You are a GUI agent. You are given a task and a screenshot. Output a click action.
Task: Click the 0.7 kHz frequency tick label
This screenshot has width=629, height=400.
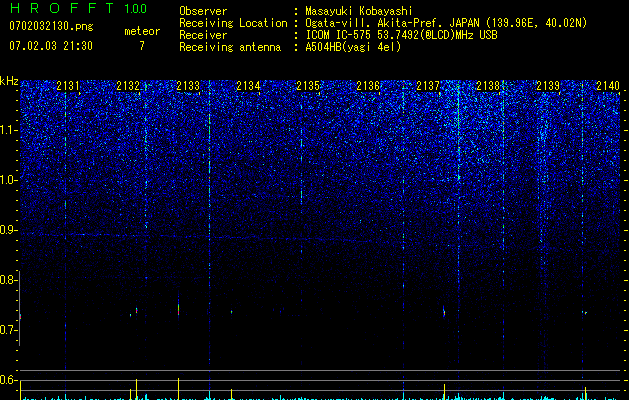pos(7,330)
